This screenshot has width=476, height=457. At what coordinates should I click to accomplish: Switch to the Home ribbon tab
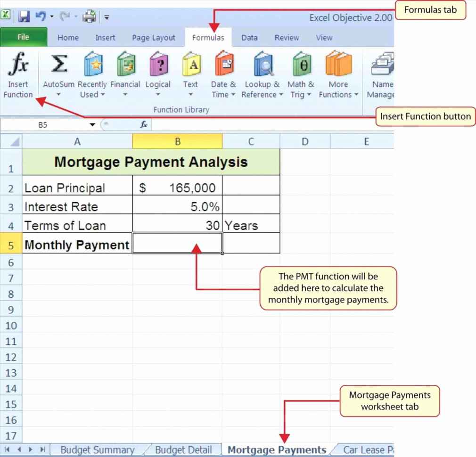click(x=68, y=38)
